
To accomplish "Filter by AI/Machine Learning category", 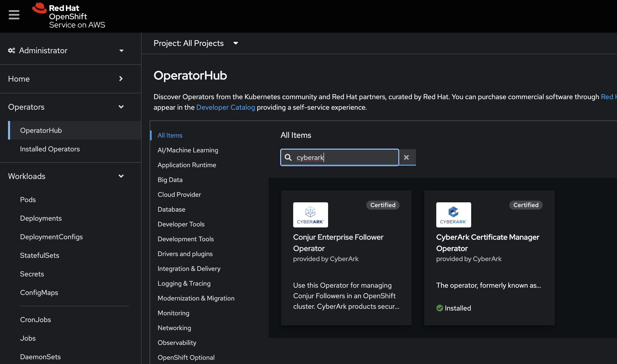I will tap(188, 150).
